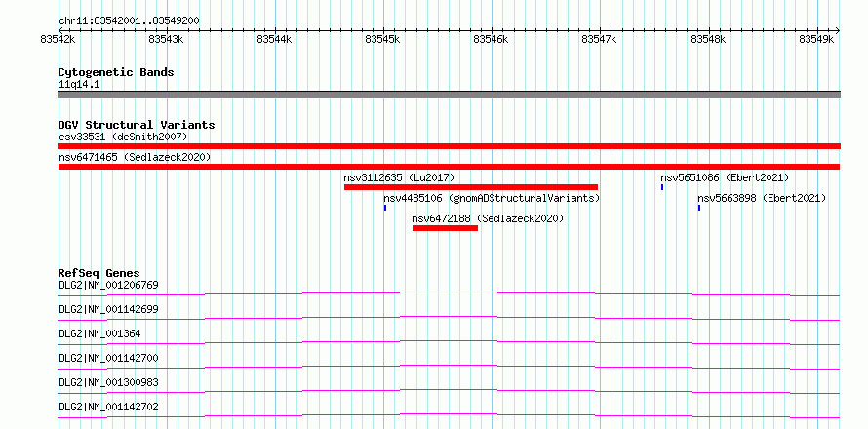The height and width of the screenshot is (429, 868).
Task: Click the gray 11q14.1 cytogenetic band bar
Action: tap(449, 95)
